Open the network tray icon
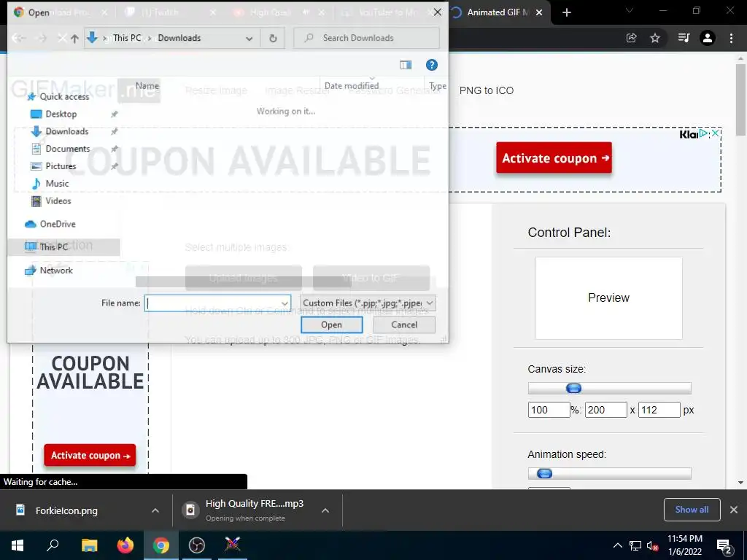Image resolution: width=747 pixels, height=560 pixels. coord(635,545)
